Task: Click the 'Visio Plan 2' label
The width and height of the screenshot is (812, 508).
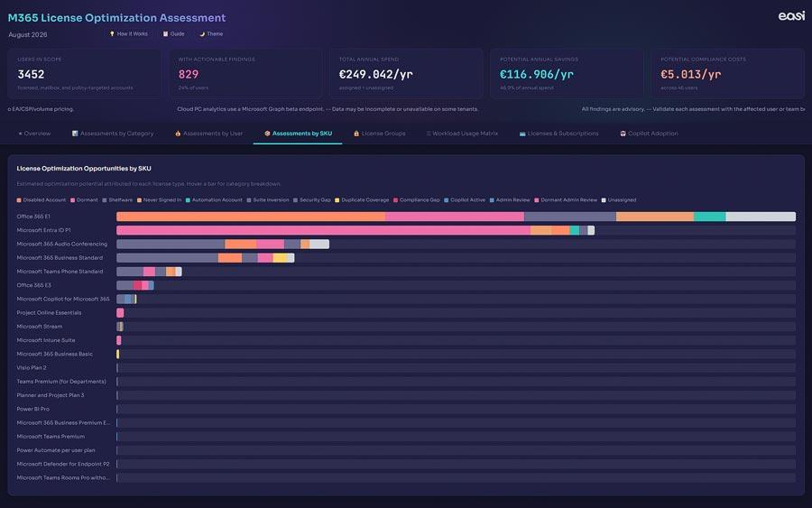Action: 32,367
